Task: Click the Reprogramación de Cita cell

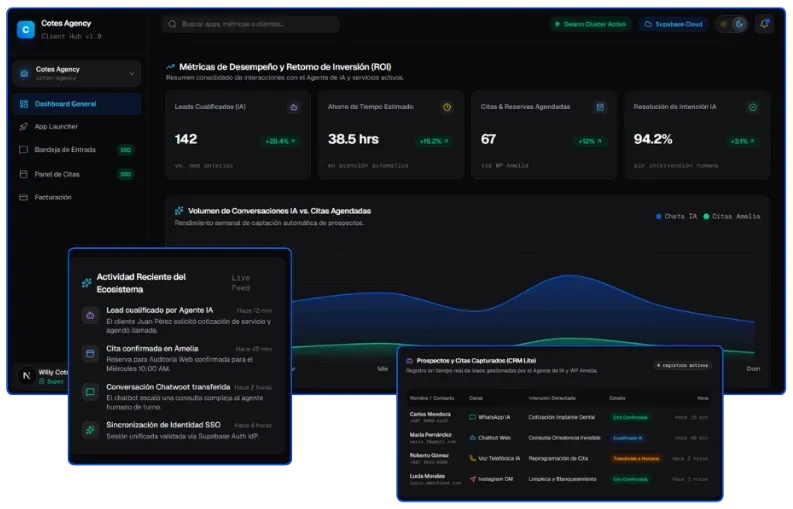Action: pos(558,458)
